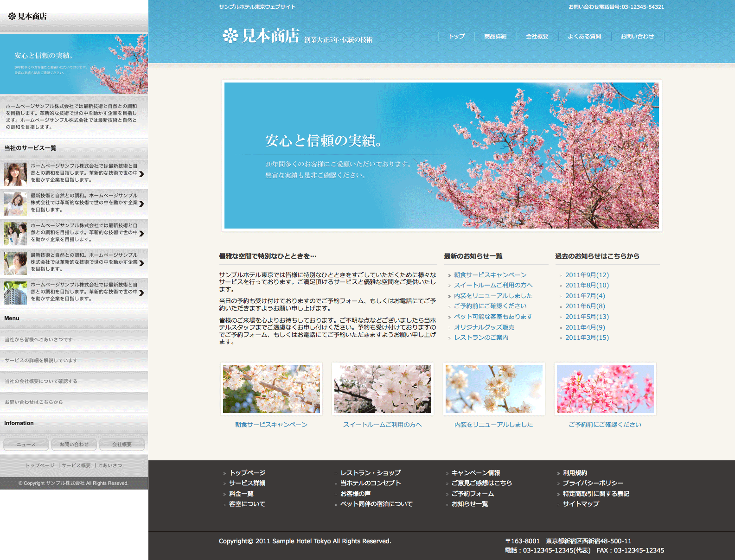Image resolution: width=735 pixels, height=560 pixels.
Task: Click the 見本商店 logo in main header
Action: click(x=261, y=36)
